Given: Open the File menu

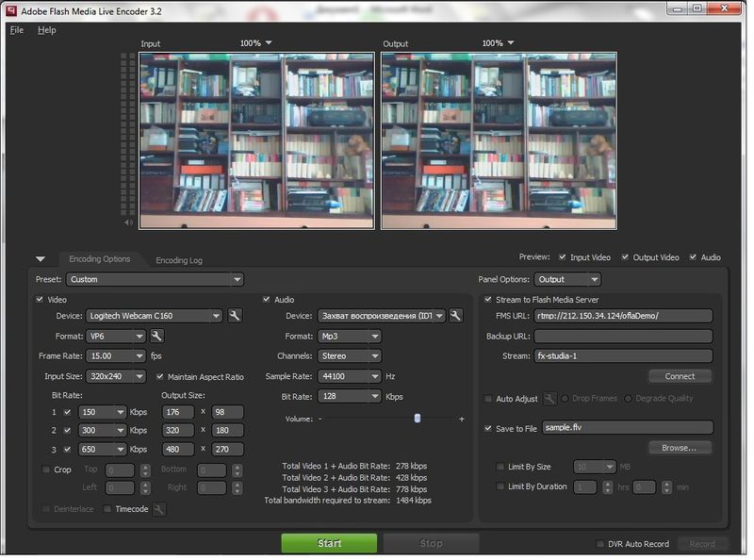Looking at the screenshot, I should tap(16, 30).
